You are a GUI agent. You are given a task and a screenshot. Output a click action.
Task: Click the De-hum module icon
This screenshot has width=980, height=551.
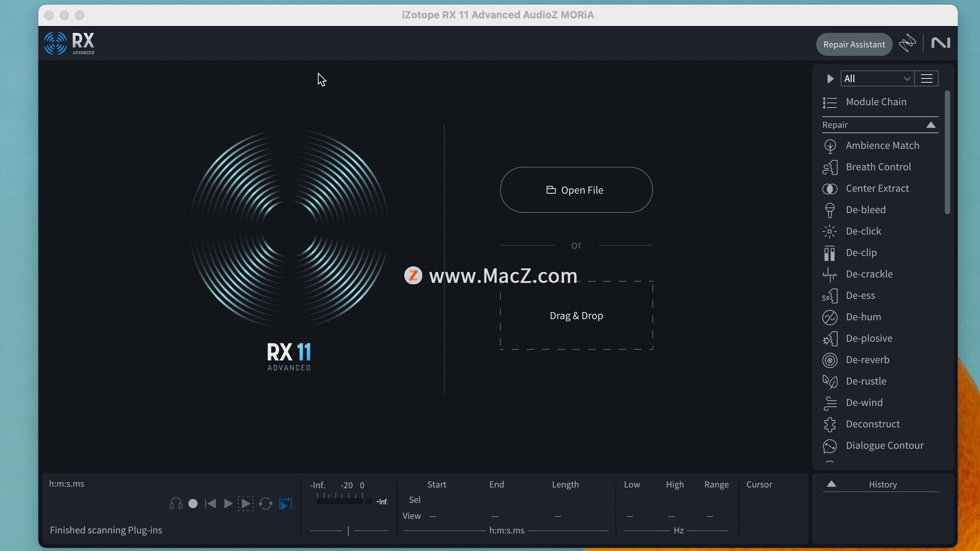[x=830, y=317]
